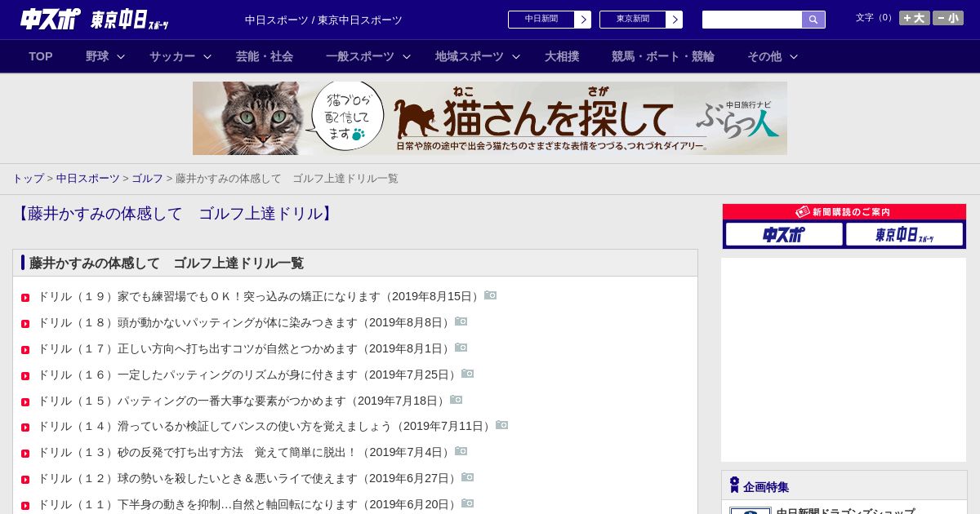Click 中スポ subscription button in sidebar
980x514 pixels.
[x=784, y=234]
